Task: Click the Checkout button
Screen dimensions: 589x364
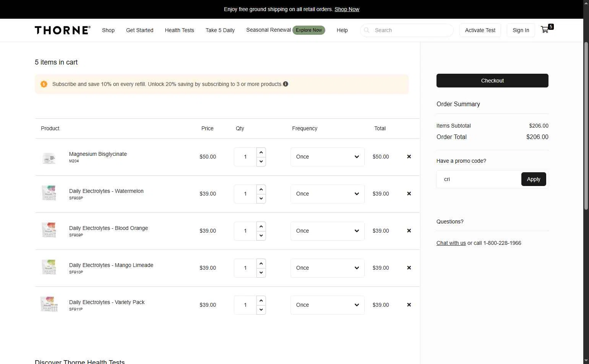Action: [x=492, y=81]
